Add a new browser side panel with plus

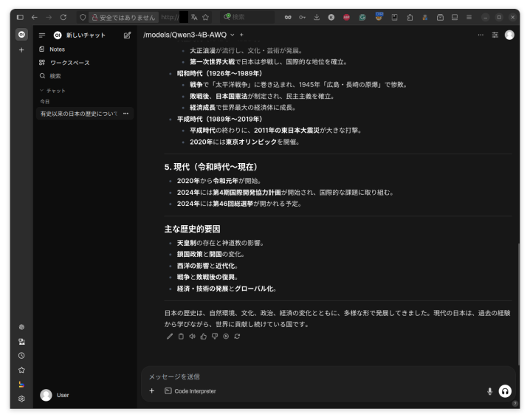21,50
